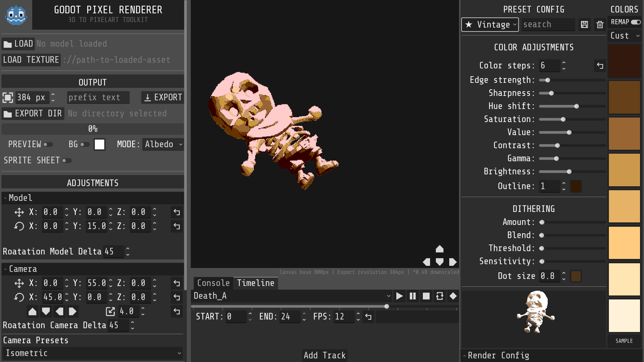Open the Isometric camera preset dropdown
The width and height of the screenshot is (644, 362).
point(93,353)
